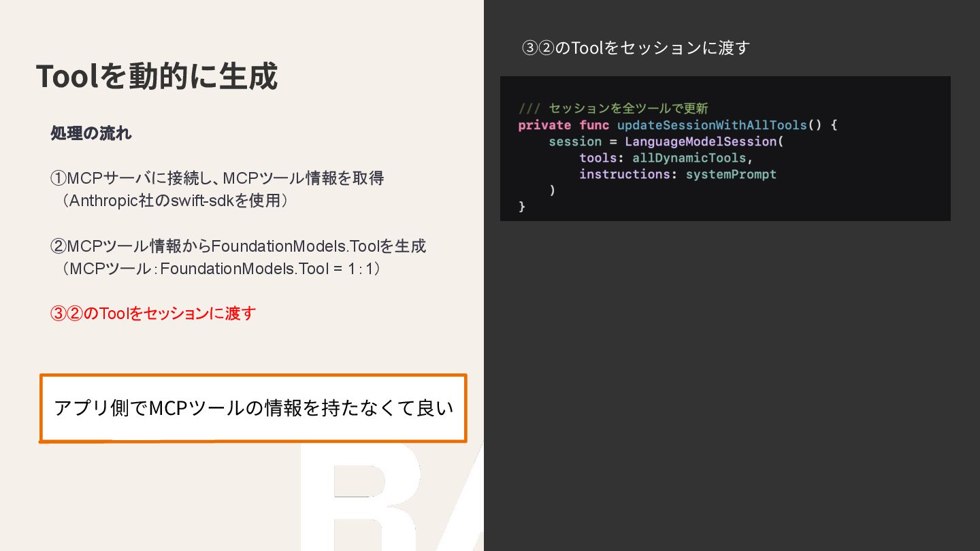Click the red step '③②のToolをセッションに渡す'
The width and height of the screenshot is (980, 551).
point(153,313)
